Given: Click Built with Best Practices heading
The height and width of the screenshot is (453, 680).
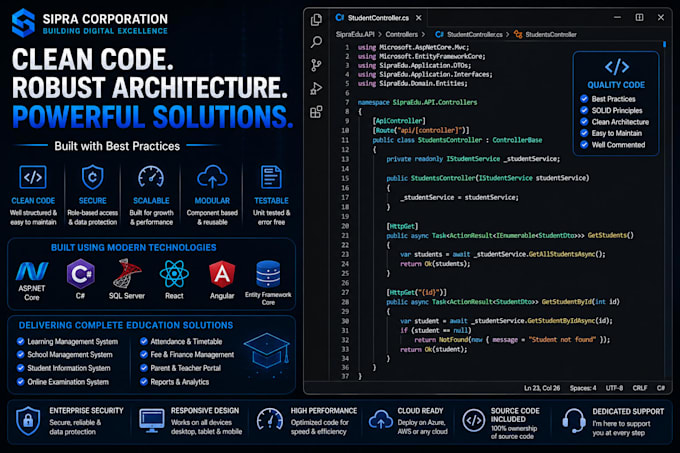Looking at the screenshot, I should [117, 146].
